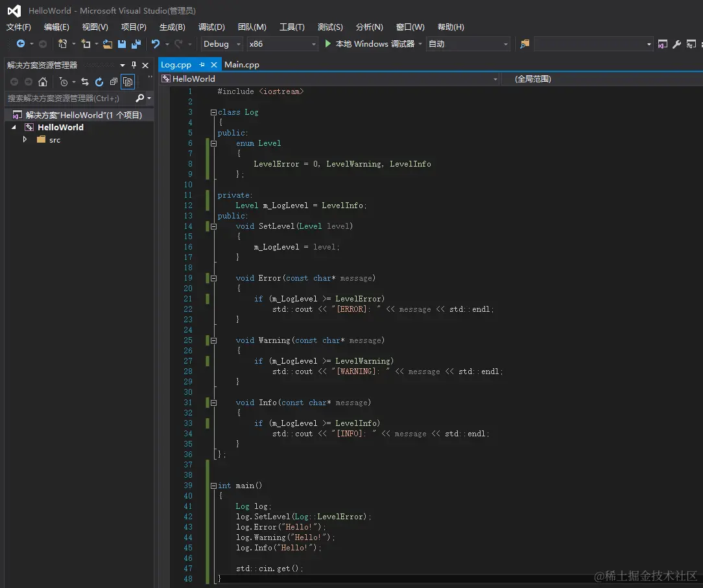The width and height of the screenshot is (703, 588).
Task: Click the Refresh icon in Solution Explorer
Action: [99, 82]
